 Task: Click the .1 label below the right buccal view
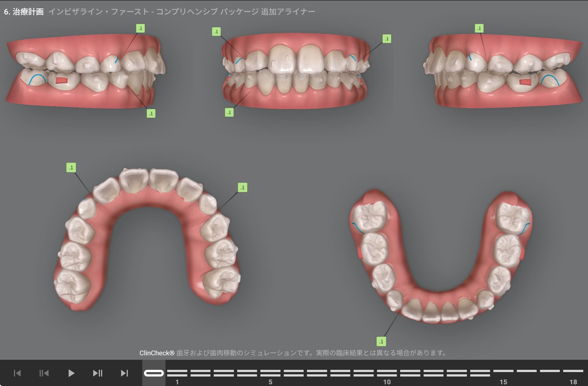point(151,114)
